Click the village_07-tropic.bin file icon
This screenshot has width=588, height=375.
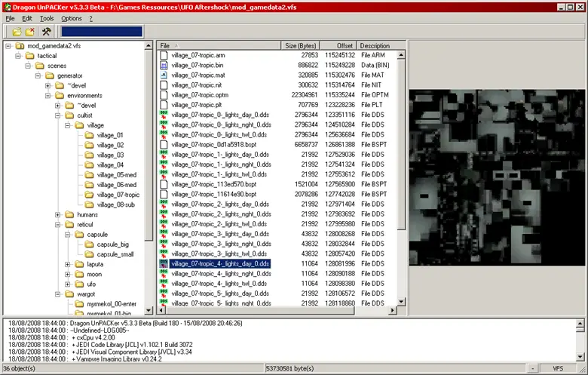[x=164, y=66]
